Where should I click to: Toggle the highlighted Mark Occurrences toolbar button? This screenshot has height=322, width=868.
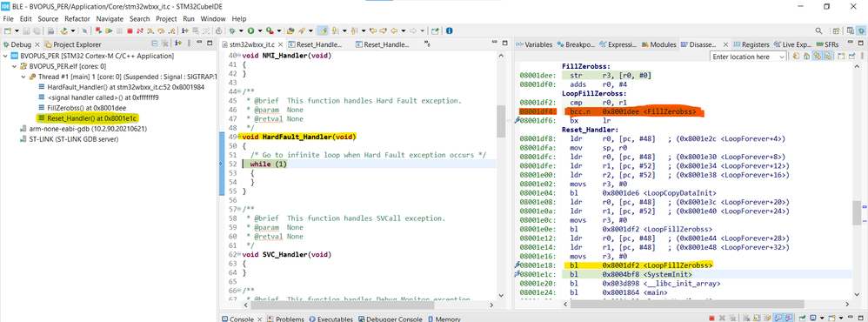[x=322, y=30]
